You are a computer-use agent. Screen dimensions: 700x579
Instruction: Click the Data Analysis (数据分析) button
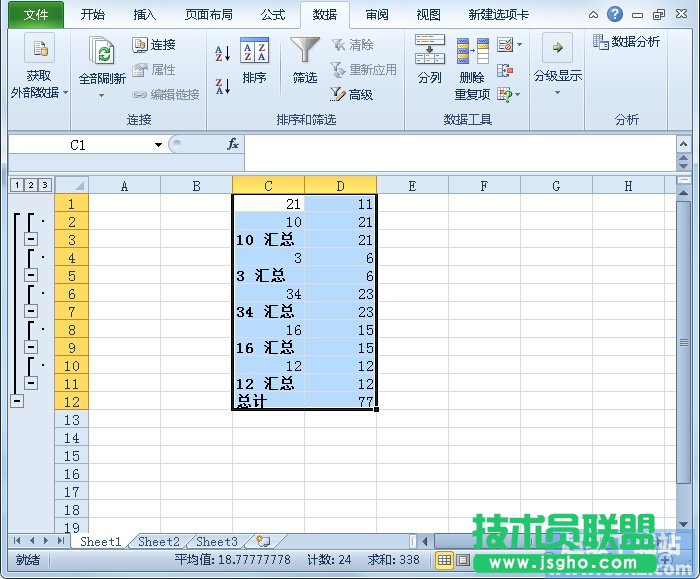[x=627, y=42]
